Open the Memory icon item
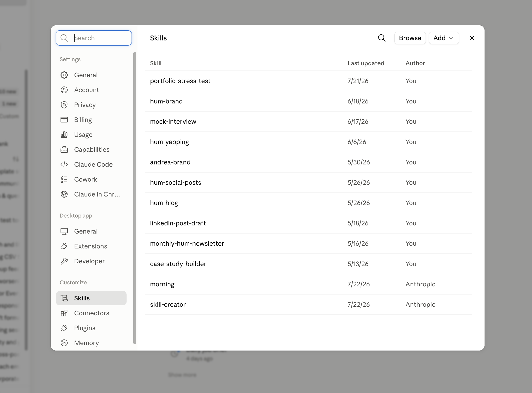The image size is (532, 393). point(64,343)
